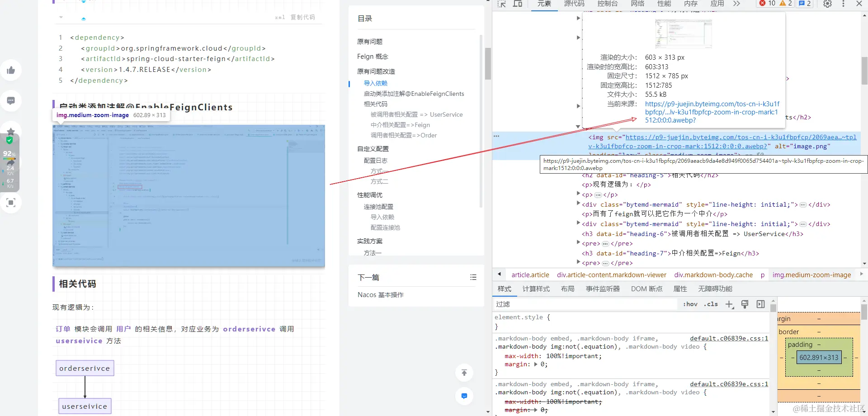Screen dimensions: 868x416
Task: Open the 应用 Application tab
Action: coord(717,4)
